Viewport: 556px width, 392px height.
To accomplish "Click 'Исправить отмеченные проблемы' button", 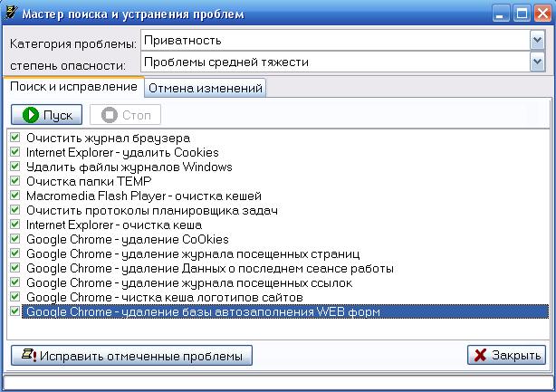I will coord(131,355).
